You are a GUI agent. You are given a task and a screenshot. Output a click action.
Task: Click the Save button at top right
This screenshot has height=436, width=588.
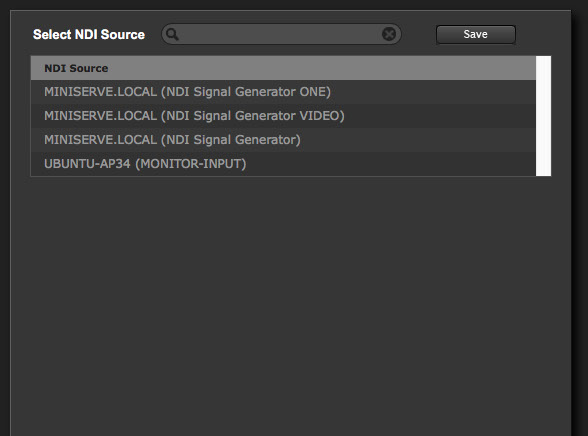476,34
